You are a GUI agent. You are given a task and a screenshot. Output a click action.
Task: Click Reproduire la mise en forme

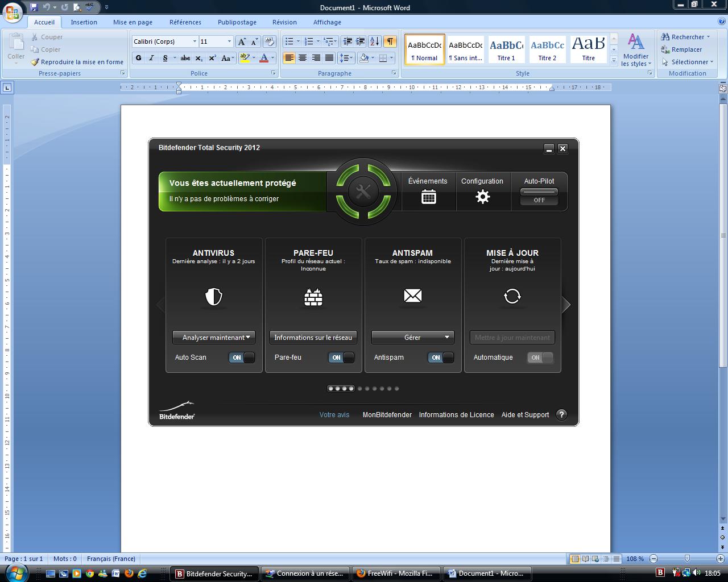77,62
